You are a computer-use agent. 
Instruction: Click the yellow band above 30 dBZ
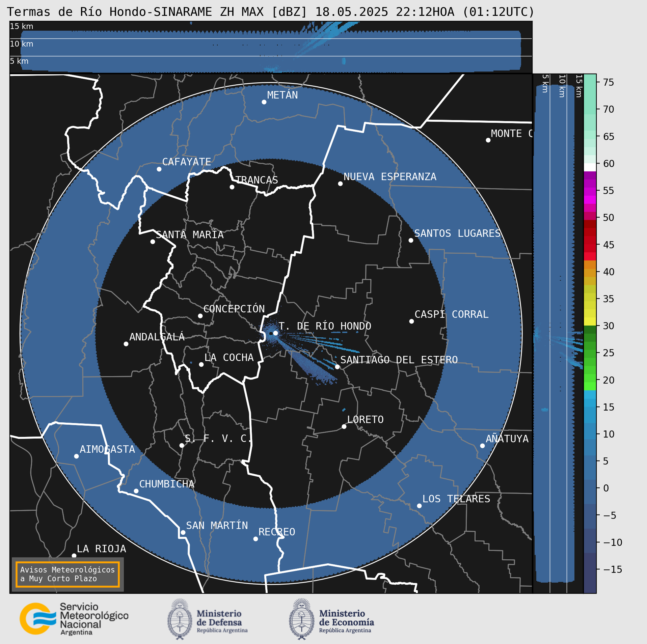[590, 321]
